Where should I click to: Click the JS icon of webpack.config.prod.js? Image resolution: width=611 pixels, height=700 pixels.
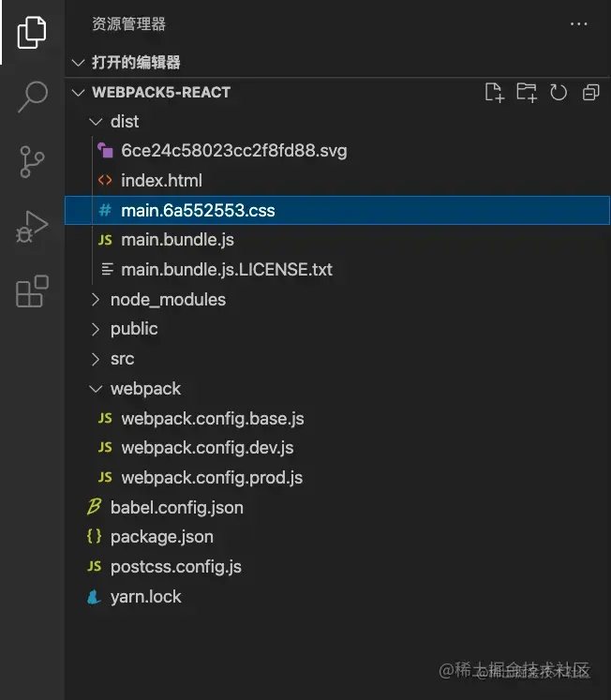(x=105, y=477)
